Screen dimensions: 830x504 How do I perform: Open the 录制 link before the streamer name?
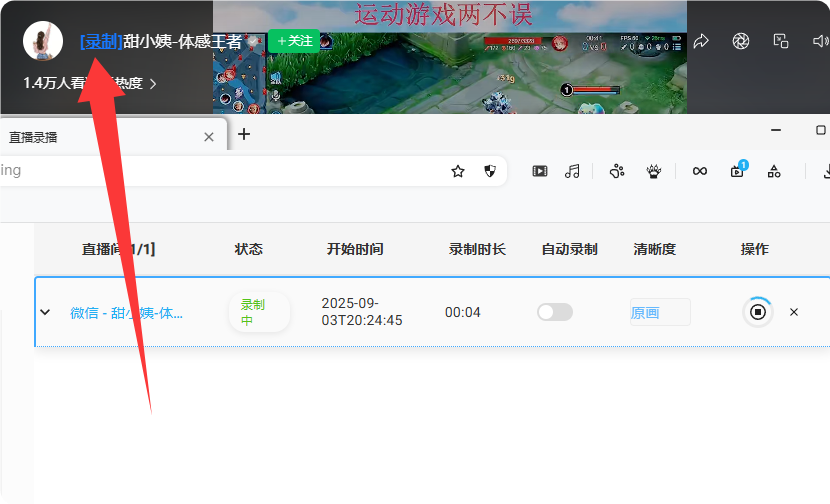pyautogui.click(x=101, y=41)
